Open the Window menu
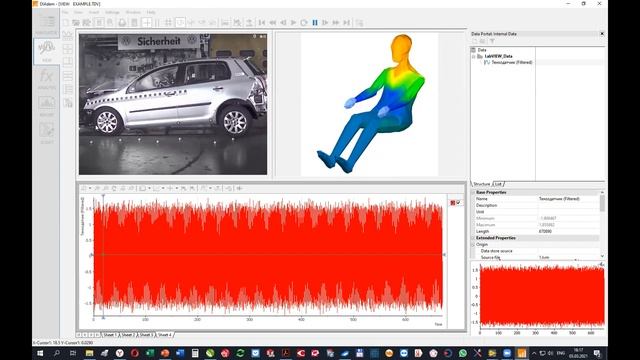The width and height of the screenshot is (640, 360). (x=133, y=12)
